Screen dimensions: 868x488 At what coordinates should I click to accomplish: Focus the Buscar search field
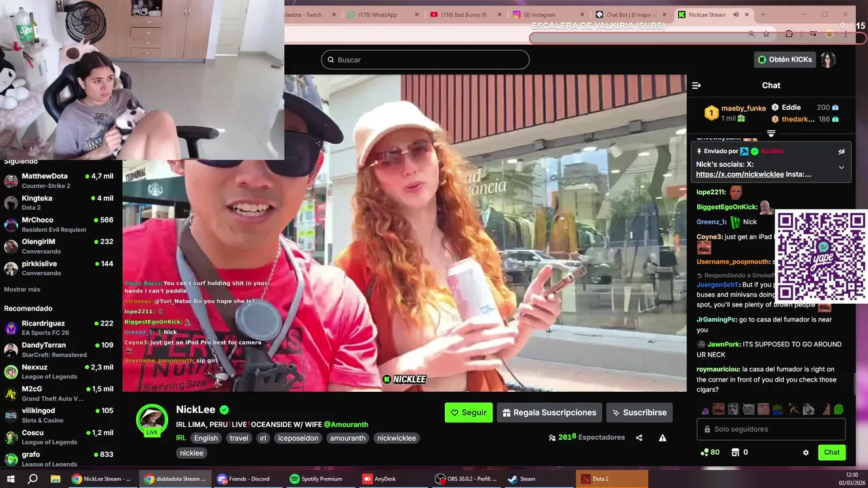click(425, 60)
